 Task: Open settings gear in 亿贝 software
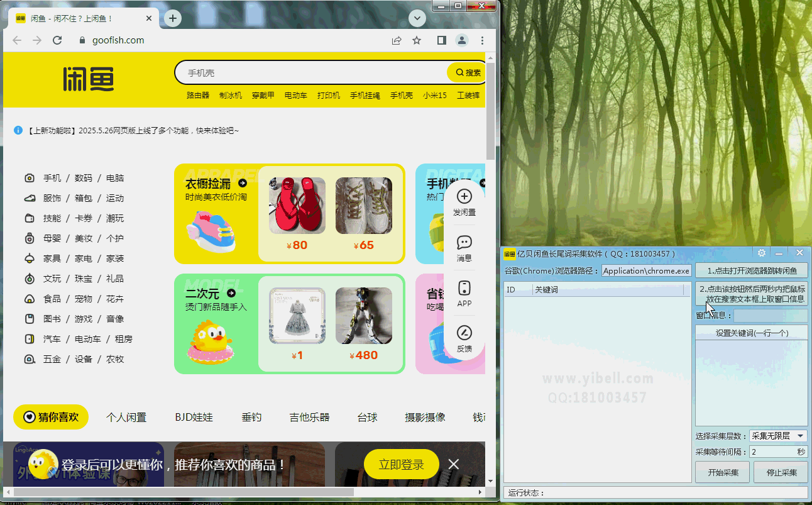click(x=762, y=253)
